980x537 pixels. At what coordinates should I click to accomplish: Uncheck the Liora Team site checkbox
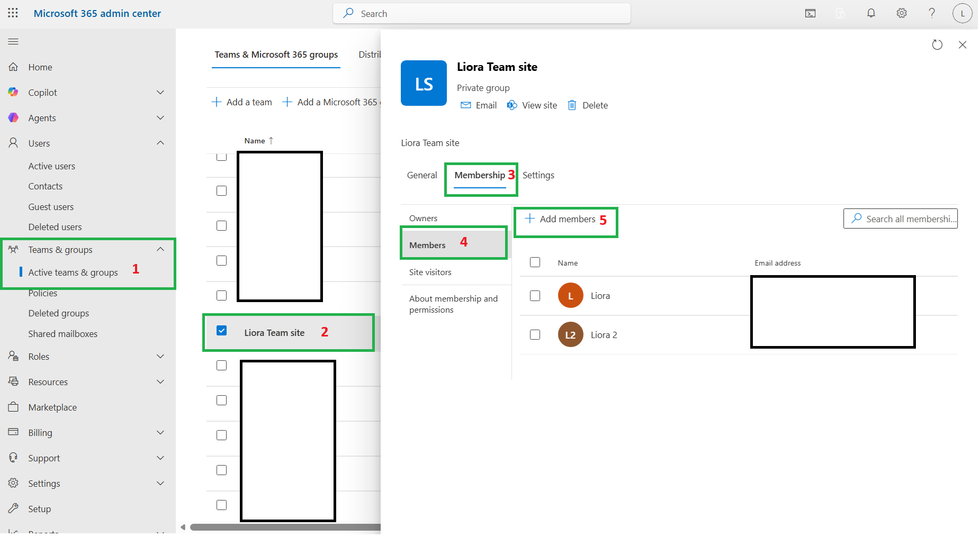[222, 331]
